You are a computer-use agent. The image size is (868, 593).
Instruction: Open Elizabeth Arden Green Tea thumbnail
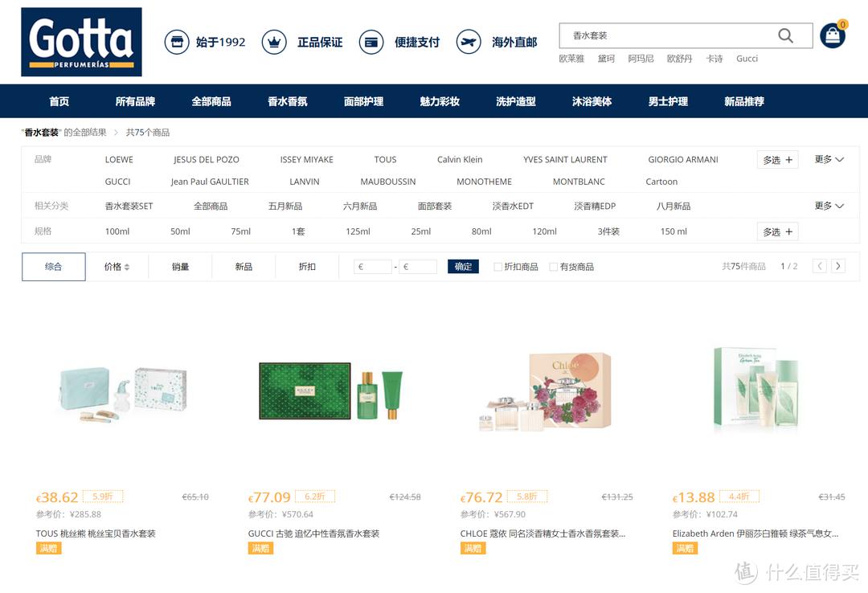(x=756, y=387)
